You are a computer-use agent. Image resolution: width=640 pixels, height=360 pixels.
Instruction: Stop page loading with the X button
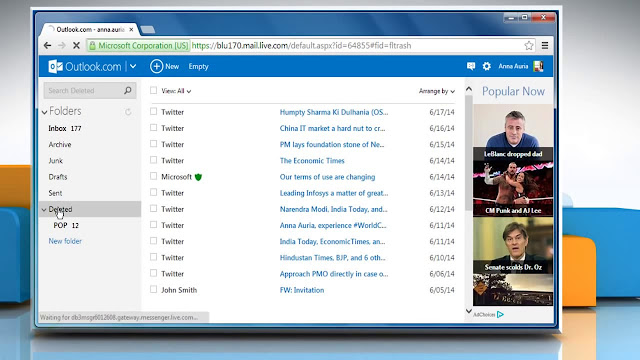click(x=76, y=46)
